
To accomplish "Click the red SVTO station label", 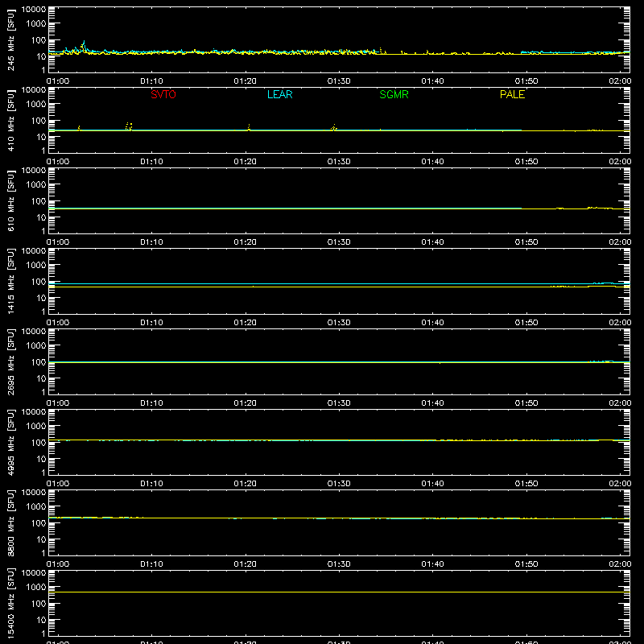I will pyautogui.click(x=163, y=94).
